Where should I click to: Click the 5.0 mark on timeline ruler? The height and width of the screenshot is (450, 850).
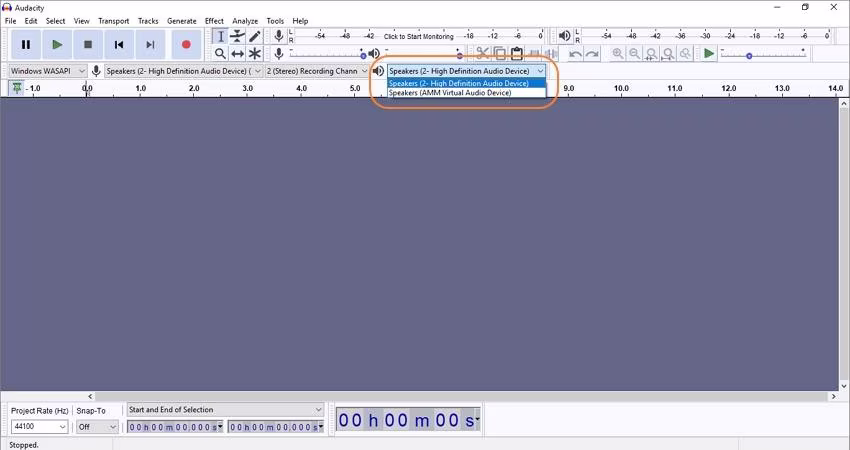355,88
